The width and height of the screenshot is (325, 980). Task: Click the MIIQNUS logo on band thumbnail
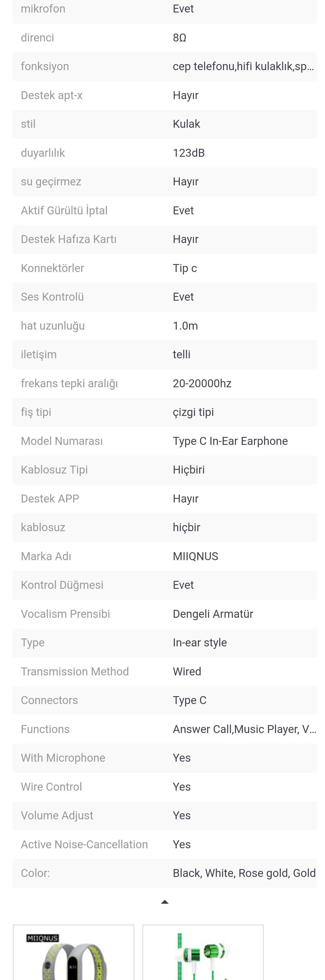click(x=43, y=938)
